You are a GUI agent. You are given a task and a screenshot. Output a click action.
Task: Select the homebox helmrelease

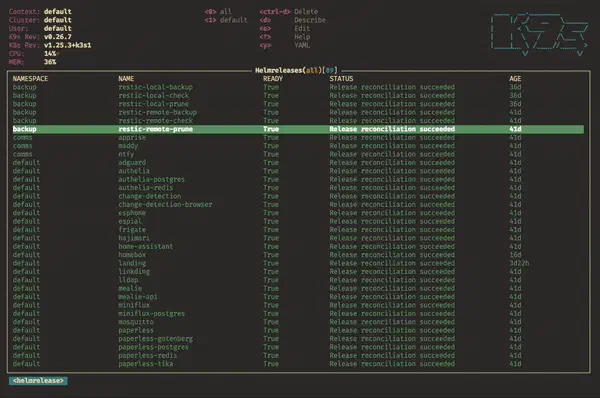(298, 255)
